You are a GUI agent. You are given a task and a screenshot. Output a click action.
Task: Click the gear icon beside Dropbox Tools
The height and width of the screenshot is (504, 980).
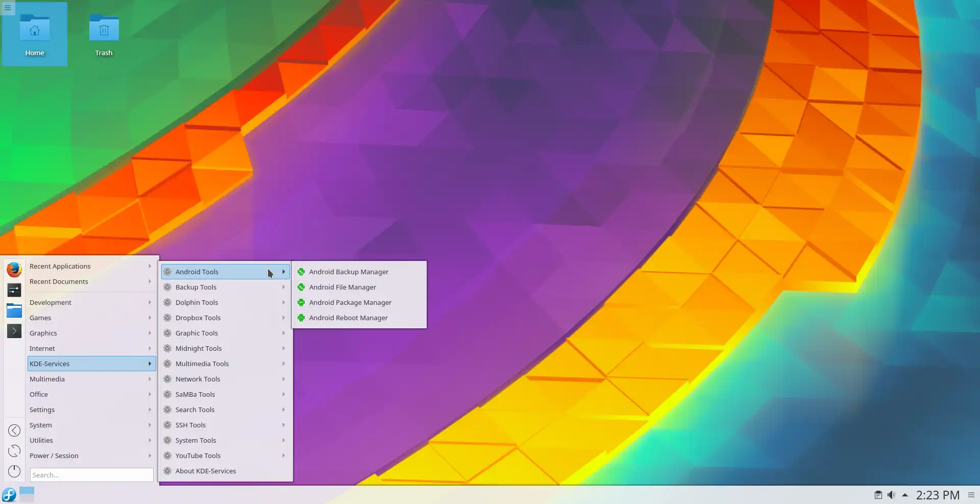tap(167, 318)
